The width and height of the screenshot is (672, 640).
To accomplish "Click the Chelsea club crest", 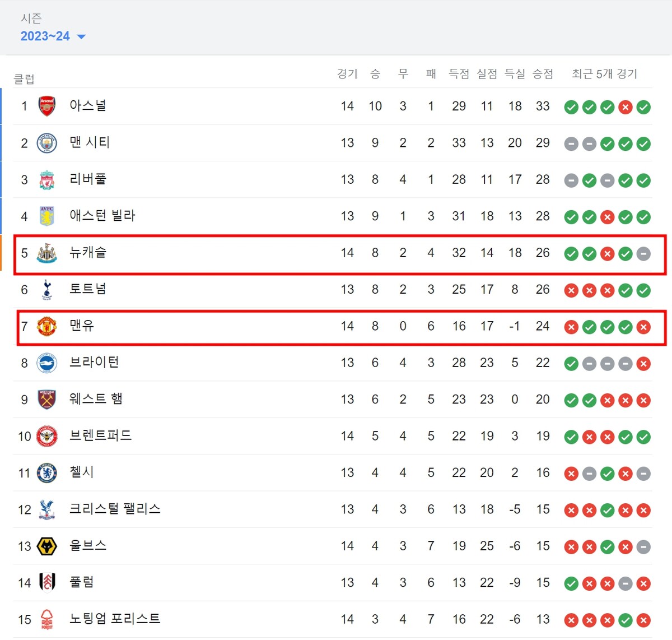I will pyautogui.click(x=47, y=473).
